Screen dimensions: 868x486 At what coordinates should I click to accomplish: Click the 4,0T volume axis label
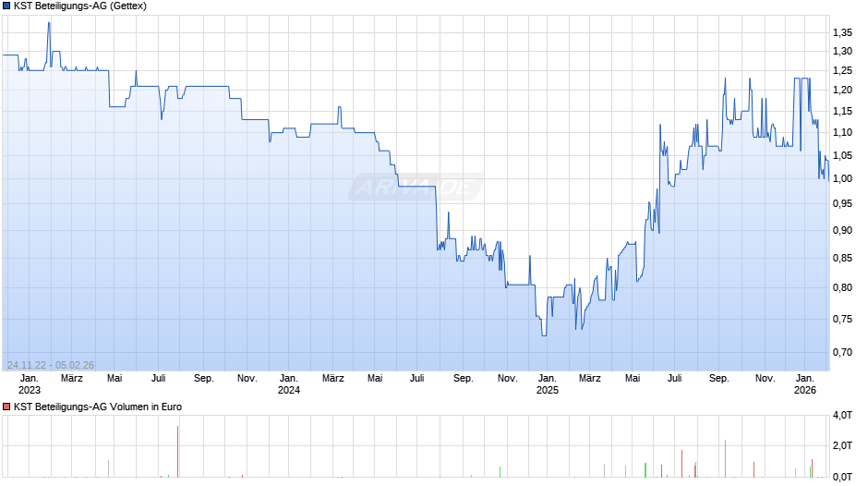coord(842,415)
